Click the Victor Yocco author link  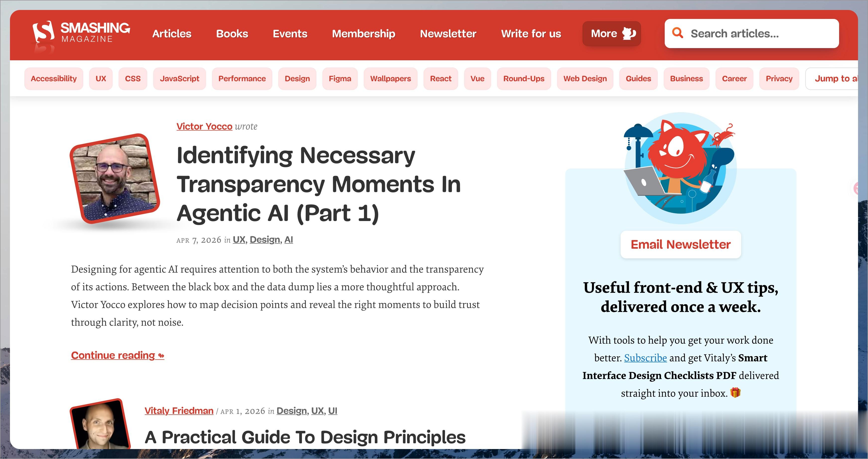tap(205, 126)
